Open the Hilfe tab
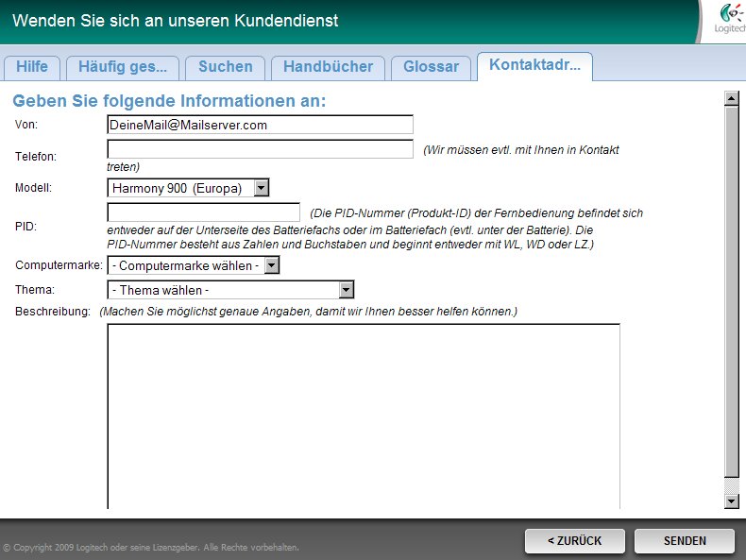Screen dimensions: 746x560 32,67
